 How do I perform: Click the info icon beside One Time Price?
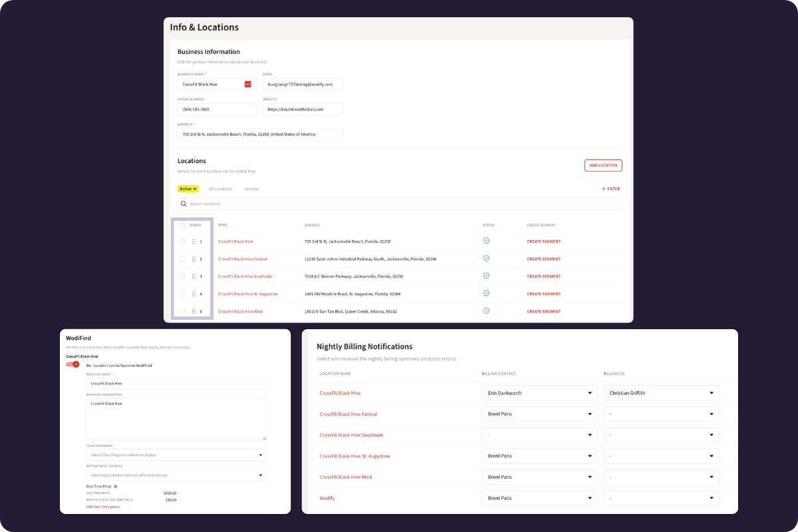(116, 487)
